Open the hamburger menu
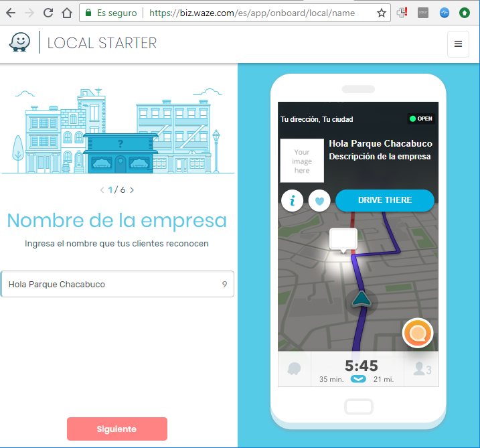Viewport: 480px width, 448px height. click(x=458, y=44)
